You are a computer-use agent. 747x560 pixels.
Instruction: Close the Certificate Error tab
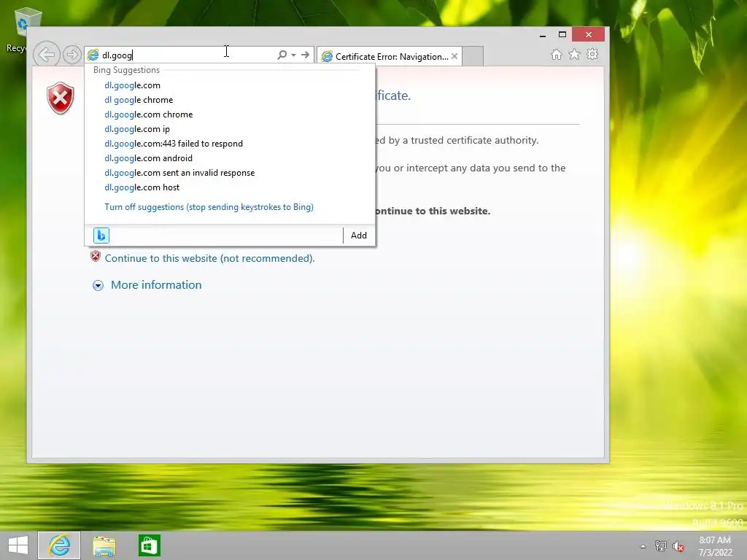click(454, 56)
